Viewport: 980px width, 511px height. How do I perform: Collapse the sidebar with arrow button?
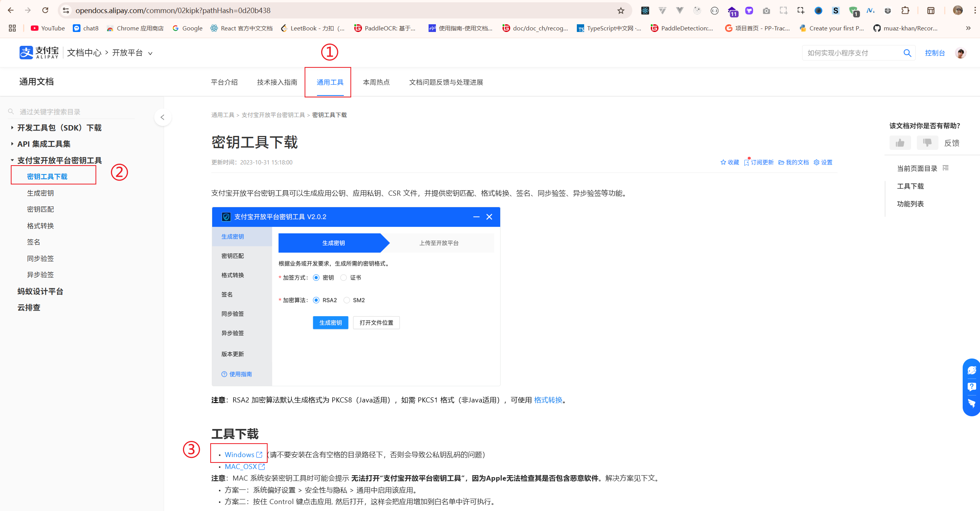[x=162, y=117]
